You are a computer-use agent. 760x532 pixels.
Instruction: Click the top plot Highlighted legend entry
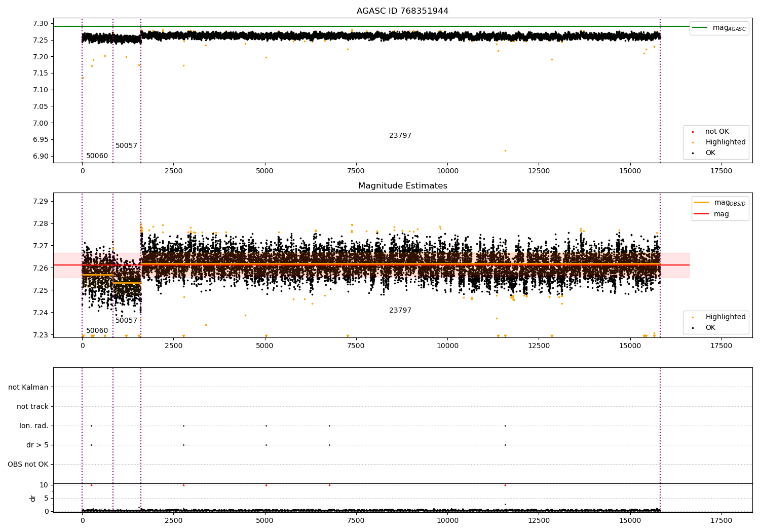coord(718,142)
